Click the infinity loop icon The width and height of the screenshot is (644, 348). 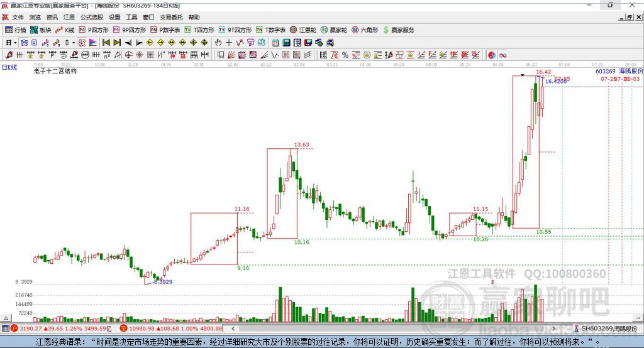pos(502,55)
